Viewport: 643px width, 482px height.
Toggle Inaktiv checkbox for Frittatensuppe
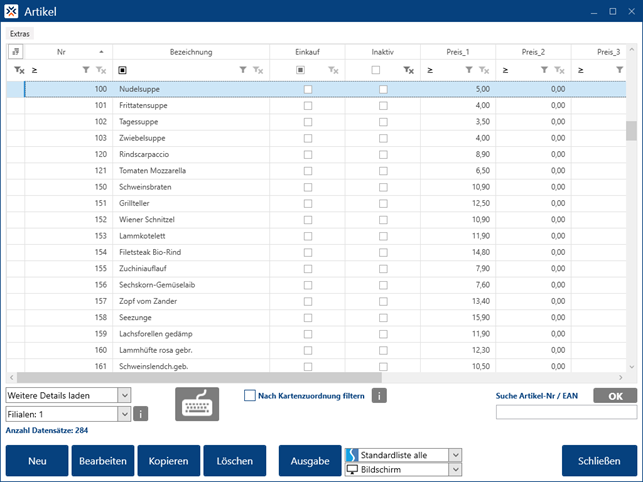[383, 105]
